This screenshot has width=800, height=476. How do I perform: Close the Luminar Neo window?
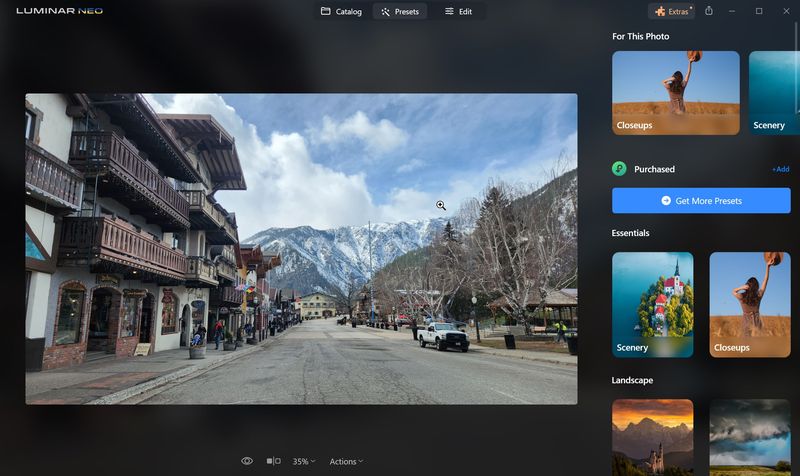click(786, 11)
